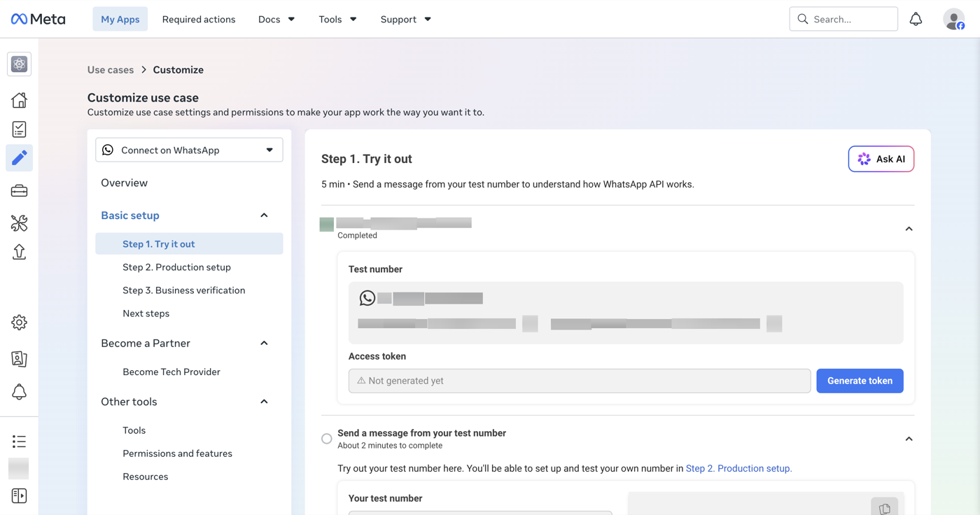Select the Send a message radio circle

click(327, 439)
